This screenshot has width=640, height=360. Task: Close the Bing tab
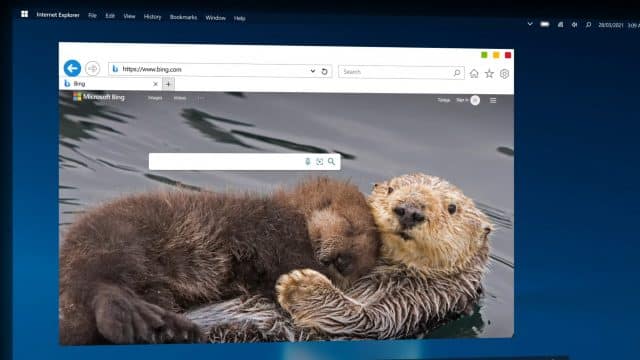156,84
